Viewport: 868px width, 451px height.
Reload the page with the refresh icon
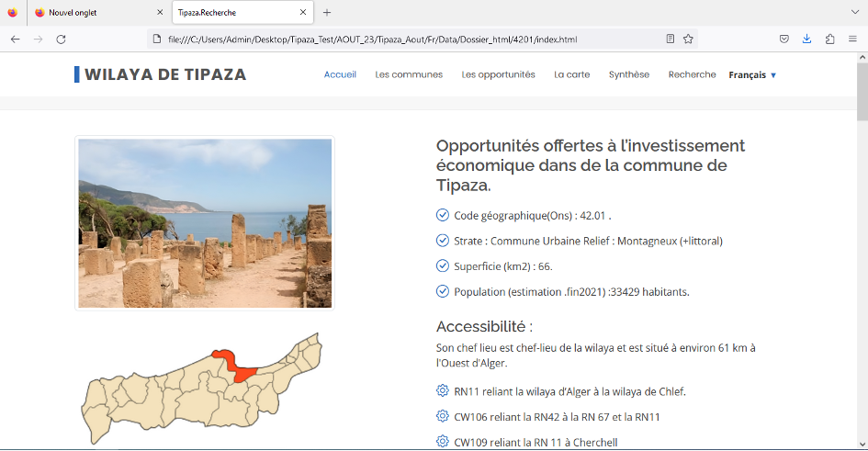[61, 39]
